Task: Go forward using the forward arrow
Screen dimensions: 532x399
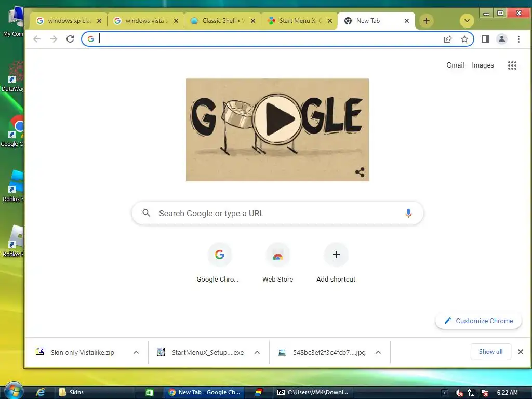Action: tap(54, 39)
